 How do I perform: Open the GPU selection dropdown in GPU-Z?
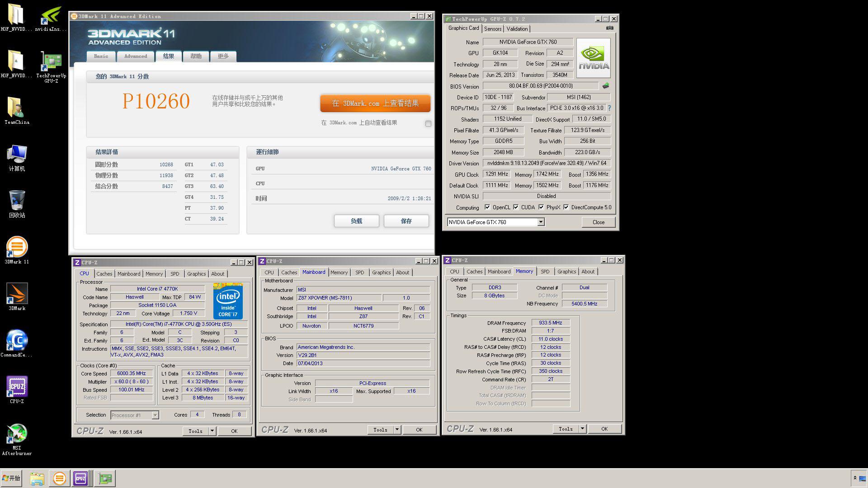click(541, 222)
